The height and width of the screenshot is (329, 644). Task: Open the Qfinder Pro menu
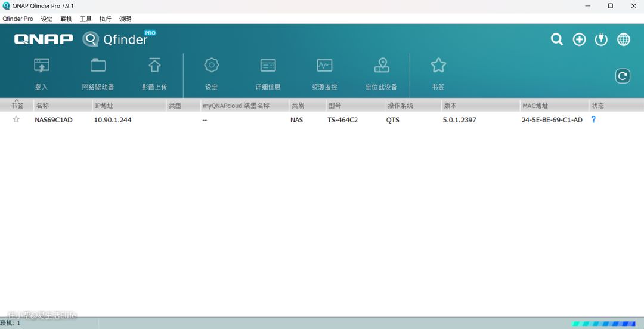tap(18, 19)
